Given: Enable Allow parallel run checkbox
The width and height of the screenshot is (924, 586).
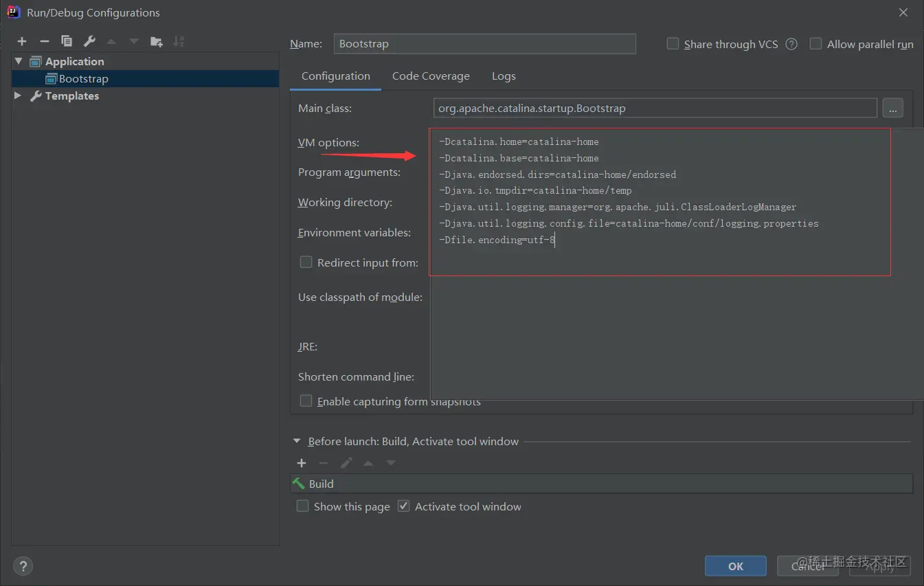Looking at the screenshot, I should [815, 43].
